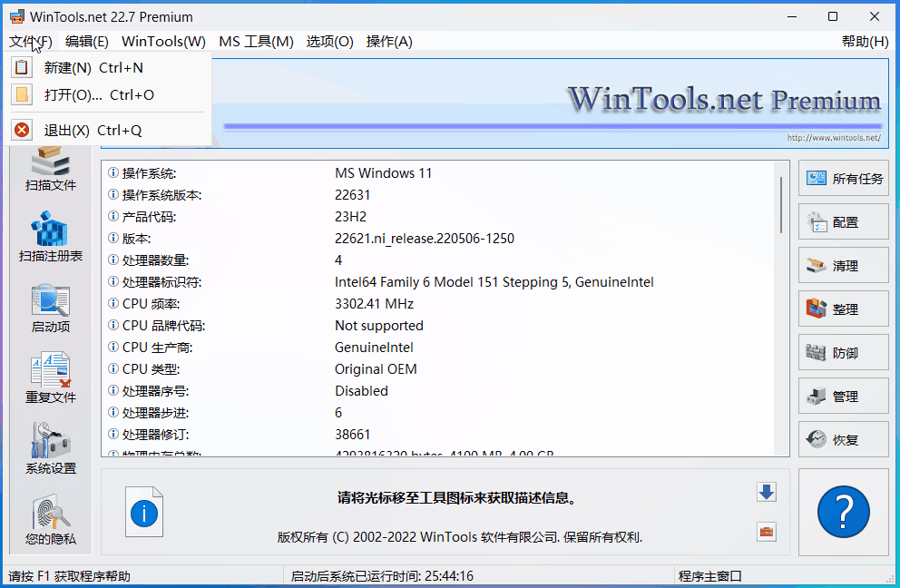Click the info icon beside 处理器数量
Image resolution: width=900 pixels, height=588 pixels.
click(113, 260)
